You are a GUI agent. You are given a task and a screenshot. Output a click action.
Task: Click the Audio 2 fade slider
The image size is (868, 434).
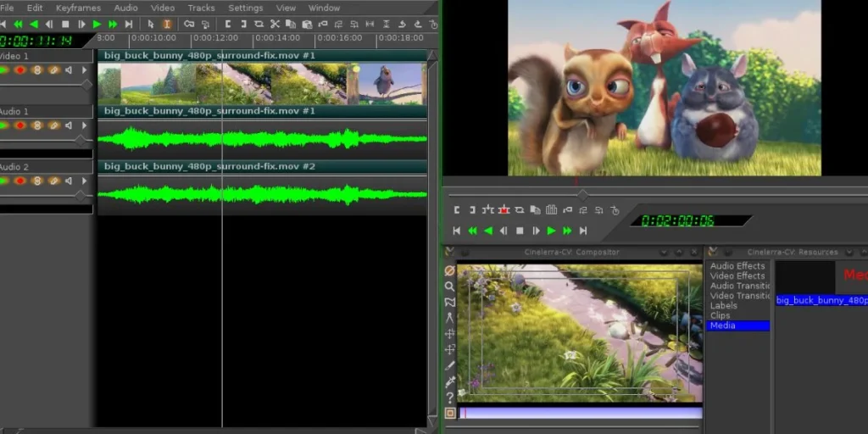[x=81, y=196]
